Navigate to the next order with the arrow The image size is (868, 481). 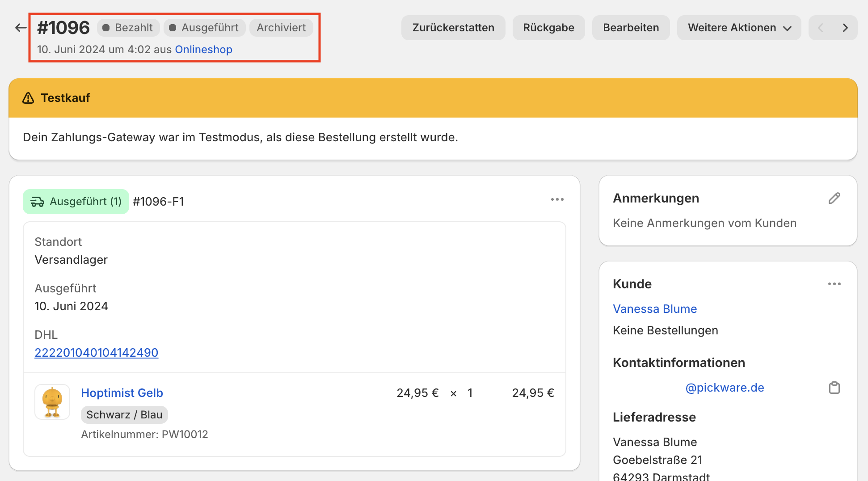click(x=845, y=27)
